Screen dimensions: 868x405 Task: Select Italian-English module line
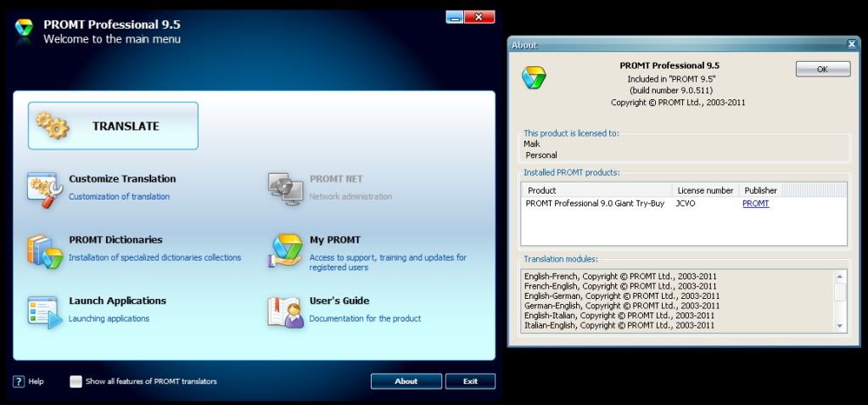point(619,325)
